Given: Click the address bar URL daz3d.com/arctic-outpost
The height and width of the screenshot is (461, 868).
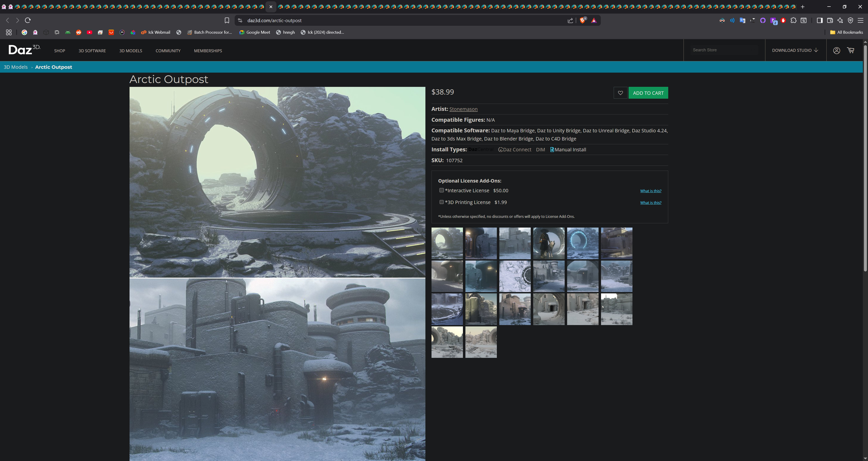Looking at the screenshot, I should [x=274, y=21].
